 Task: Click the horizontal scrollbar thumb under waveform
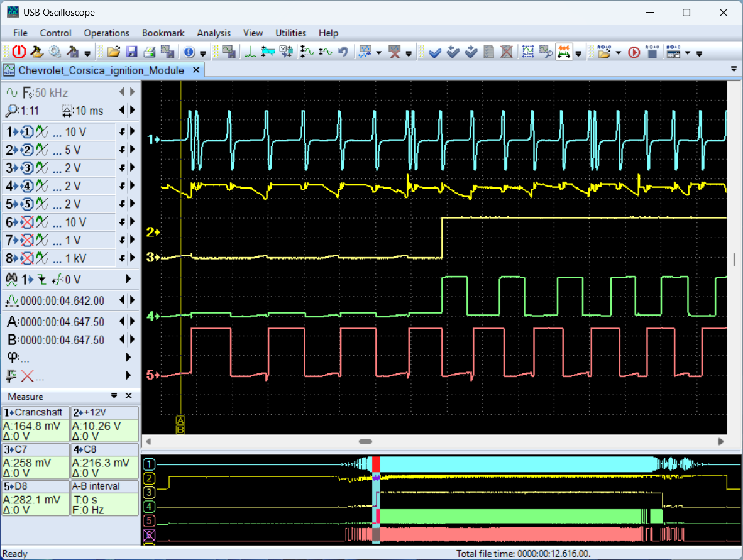(365, 442)
